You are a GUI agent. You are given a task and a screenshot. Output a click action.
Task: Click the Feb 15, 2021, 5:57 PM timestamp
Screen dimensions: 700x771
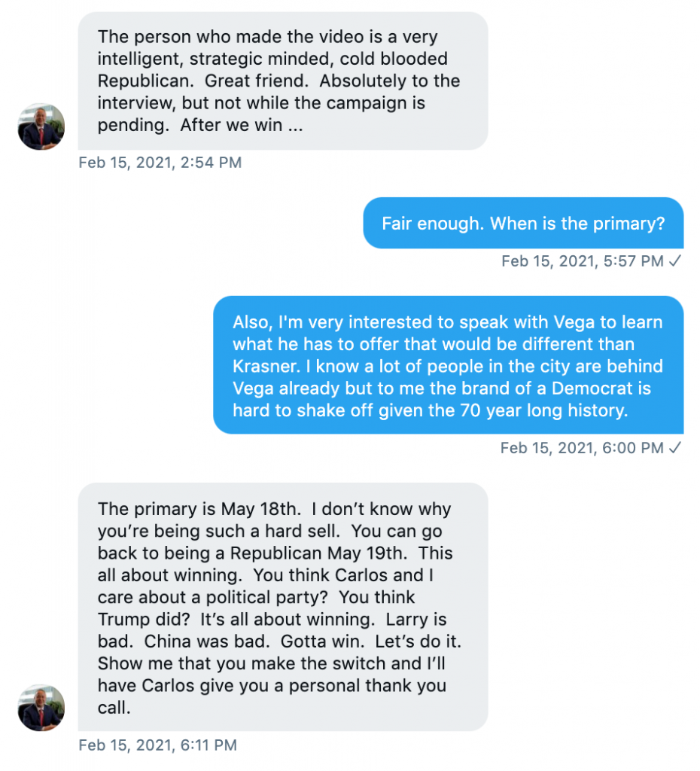[x=583, y=261]
